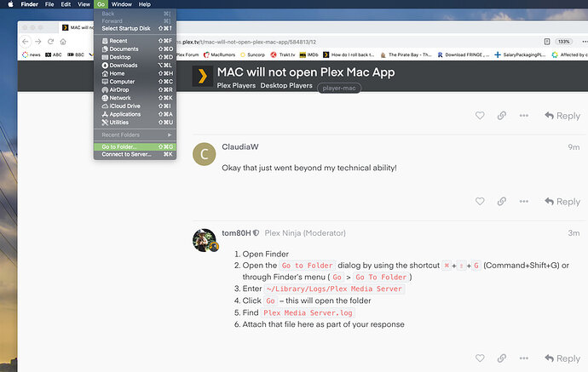The width and height of the screenshot is (588, 372).
Task: Click the player-mac tag
Action: coord(339,88)
